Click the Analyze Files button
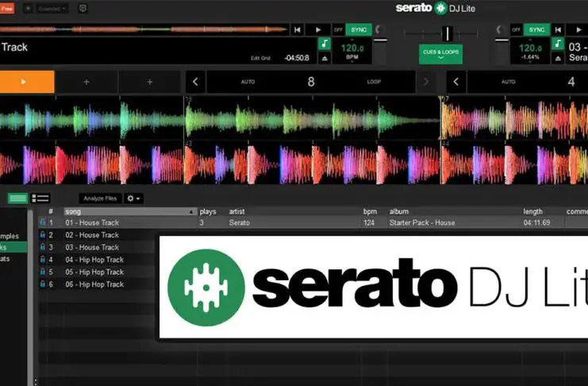This screenshot has width=588, height=386. click(100, 199)
